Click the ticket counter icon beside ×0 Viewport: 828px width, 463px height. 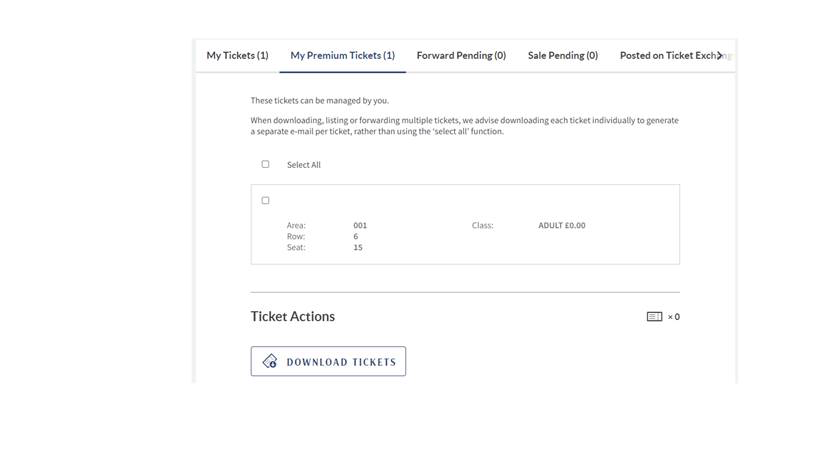tap(654, 317)
